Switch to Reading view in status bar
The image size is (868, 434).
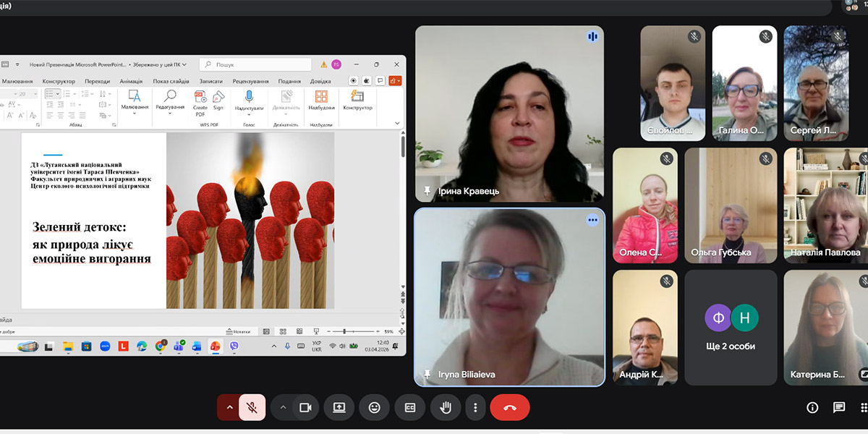coord(298,331)
